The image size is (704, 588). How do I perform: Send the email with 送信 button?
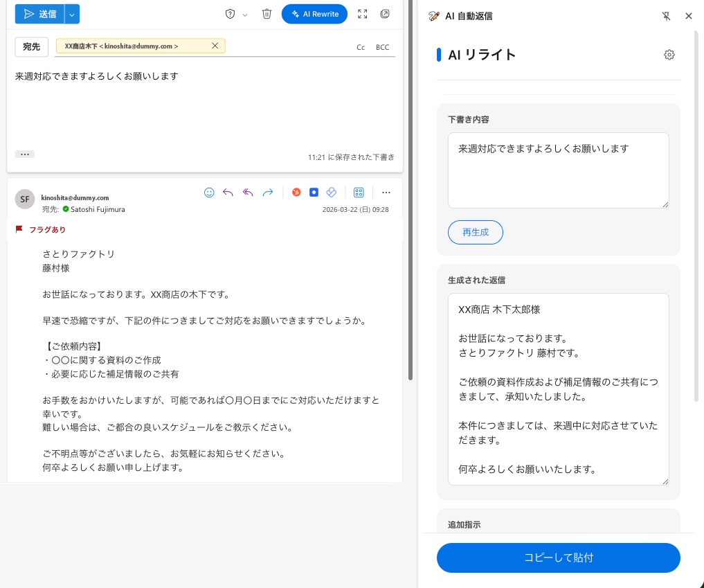click(39, 14)
